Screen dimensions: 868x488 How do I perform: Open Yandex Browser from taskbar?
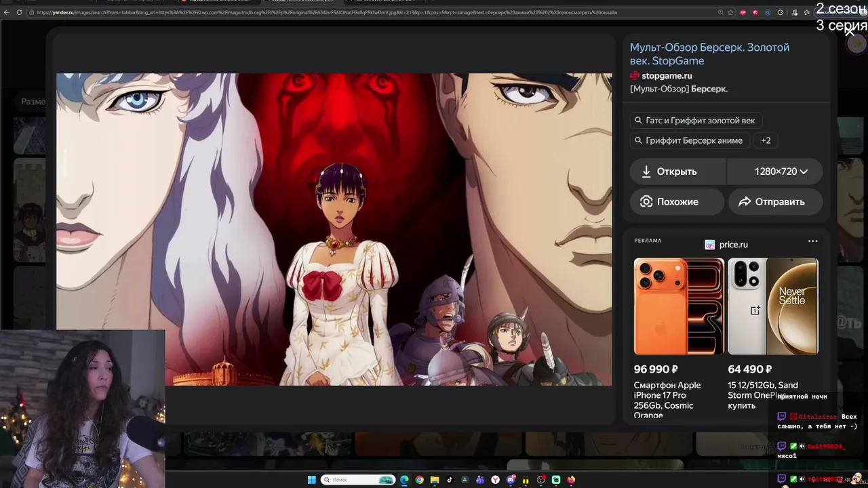[x=496, y=480]
